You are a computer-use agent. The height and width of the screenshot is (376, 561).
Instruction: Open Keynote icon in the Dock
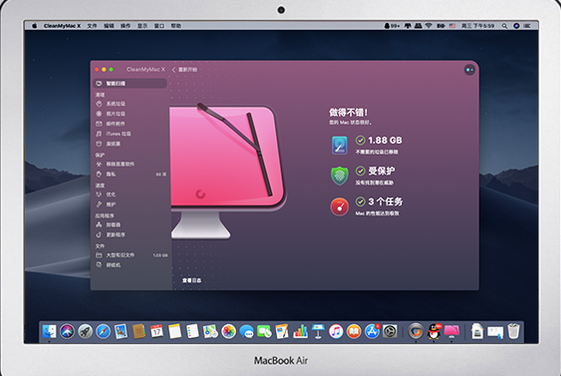[318, 332]
